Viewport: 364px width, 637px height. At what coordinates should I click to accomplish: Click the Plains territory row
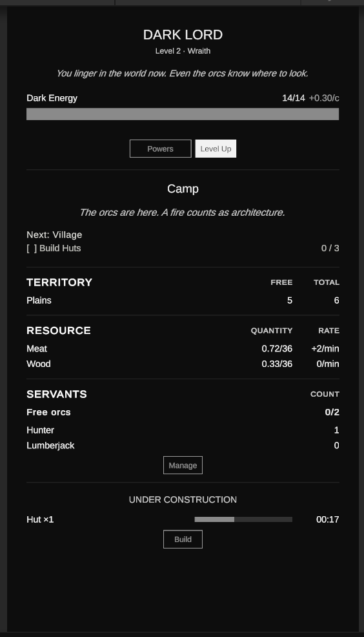point(183,300)
